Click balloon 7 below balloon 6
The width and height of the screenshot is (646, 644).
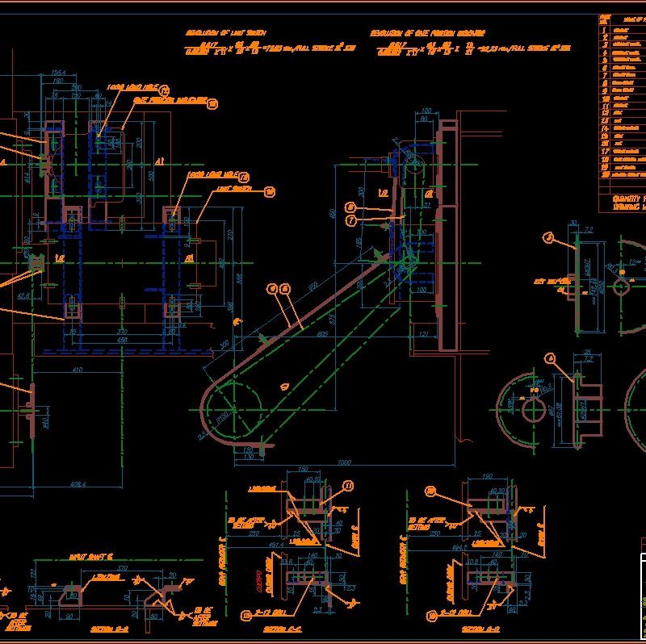click(x=351, y=220)
